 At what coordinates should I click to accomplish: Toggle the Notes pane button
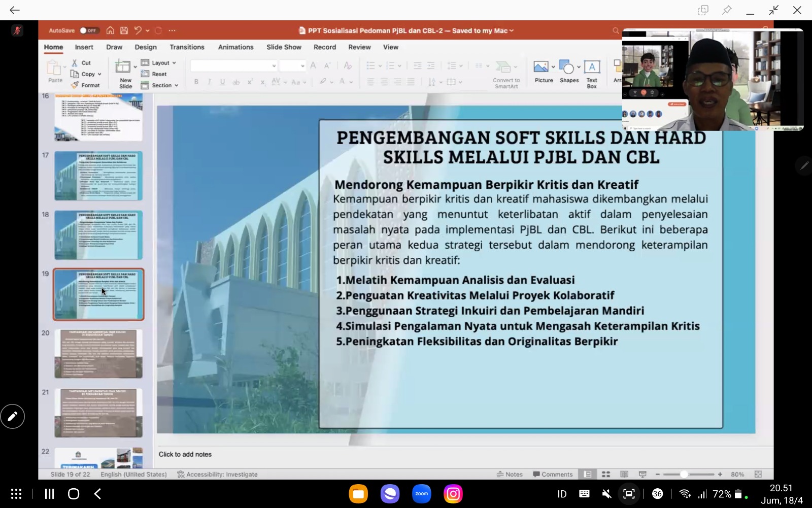(510, 474)
